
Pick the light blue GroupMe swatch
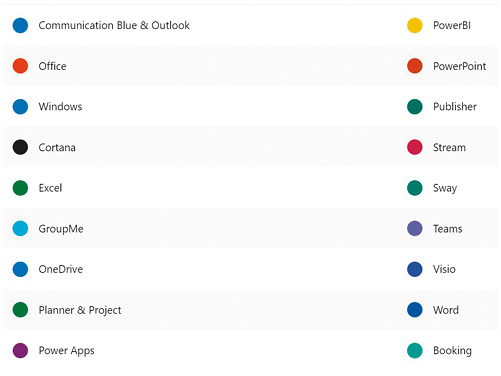pyautogui.click(x=20, y=229)
